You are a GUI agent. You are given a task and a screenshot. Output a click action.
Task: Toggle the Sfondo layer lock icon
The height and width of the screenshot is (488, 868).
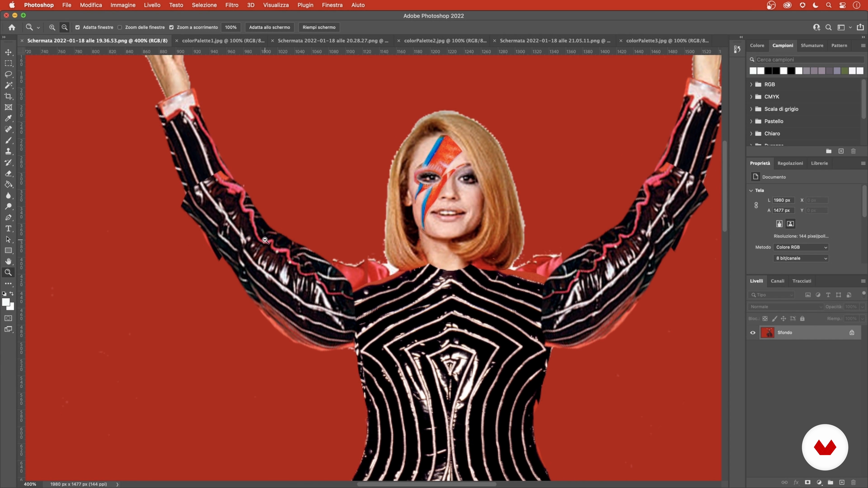[852, 332]
